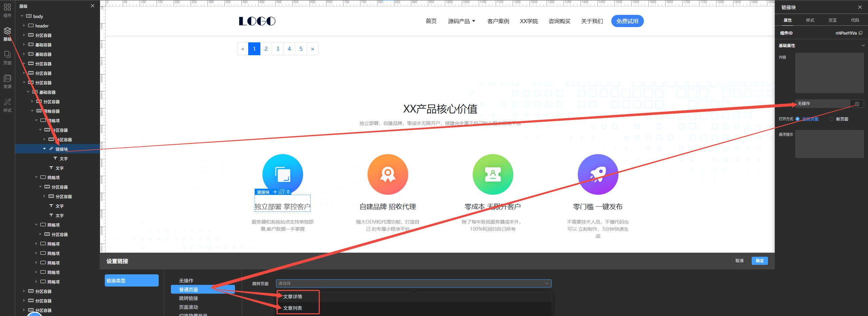Click the 确定 confirm button
Viewport: 868px width, 316px height.
pyautogui.click(x=759, y=261)
